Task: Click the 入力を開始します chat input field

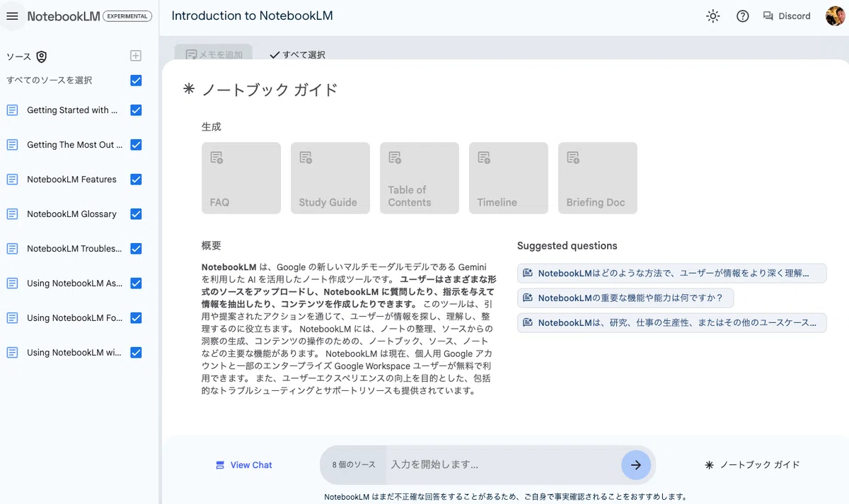Action: click(504, 465)
